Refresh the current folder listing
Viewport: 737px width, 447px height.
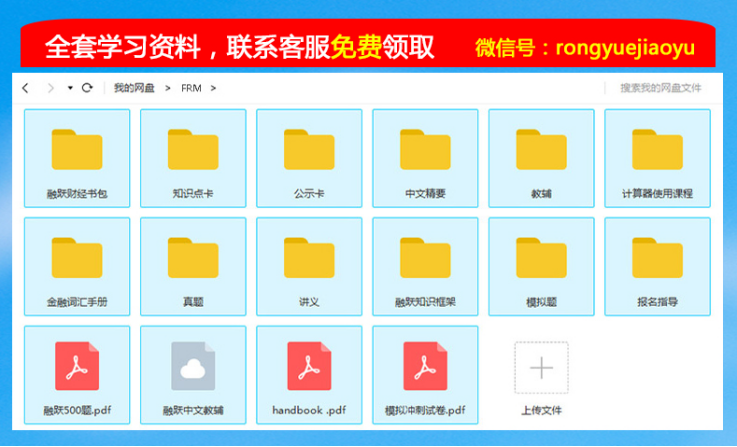(x=87, y=88)
